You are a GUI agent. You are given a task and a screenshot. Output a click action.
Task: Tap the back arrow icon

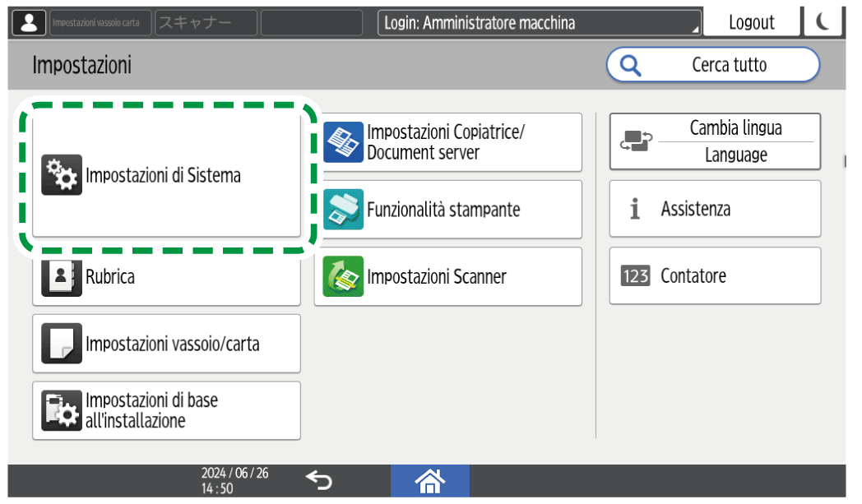[x=319, y=480]
